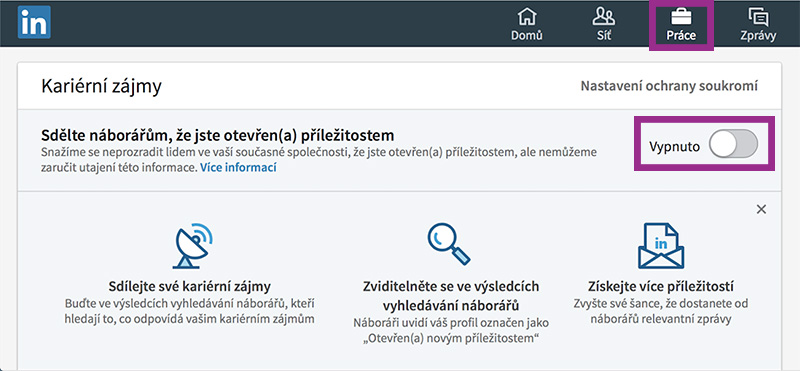Click the text starting with 'Zvyšte své šance'
The height and width of the screenshot is (371, 800).
tap(661, 311)
